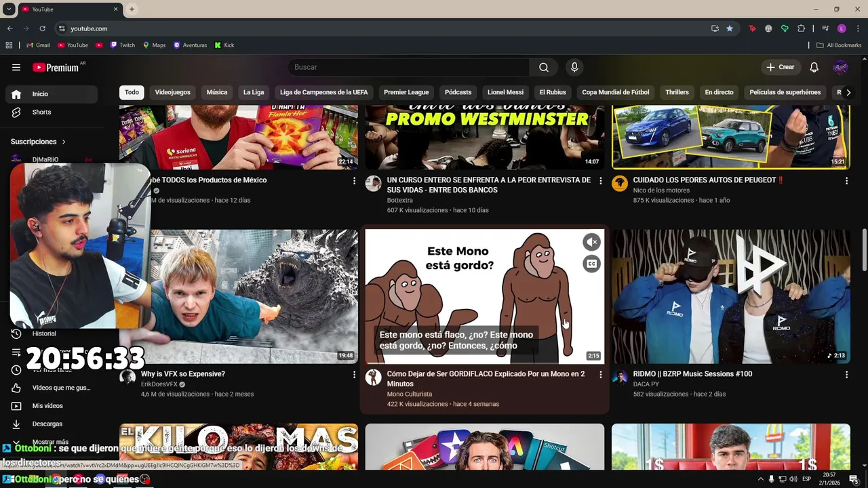Open Chrome's three-dot menu

point(857,28)
